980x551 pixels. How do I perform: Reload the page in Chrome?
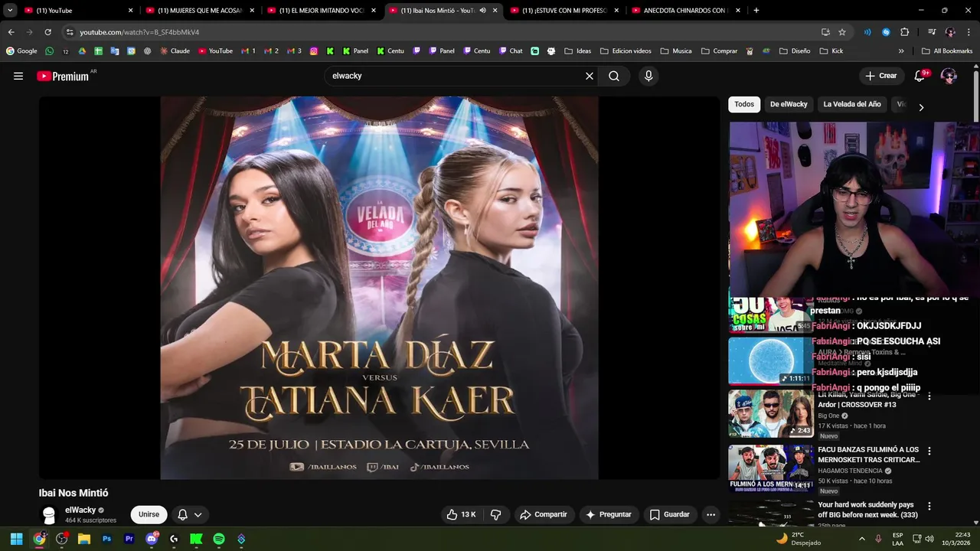click(x=47, y=32)
